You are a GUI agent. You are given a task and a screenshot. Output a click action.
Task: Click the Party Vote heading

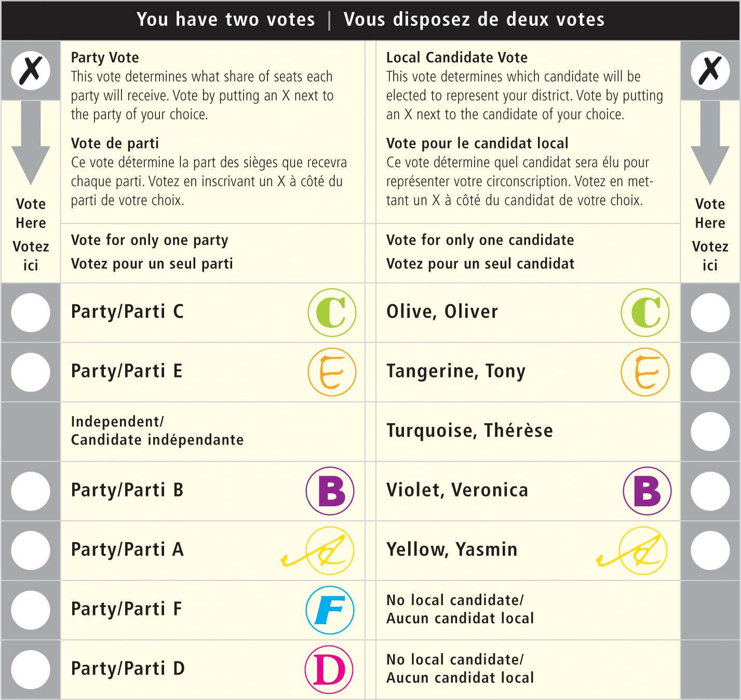(x=105, y=57)
